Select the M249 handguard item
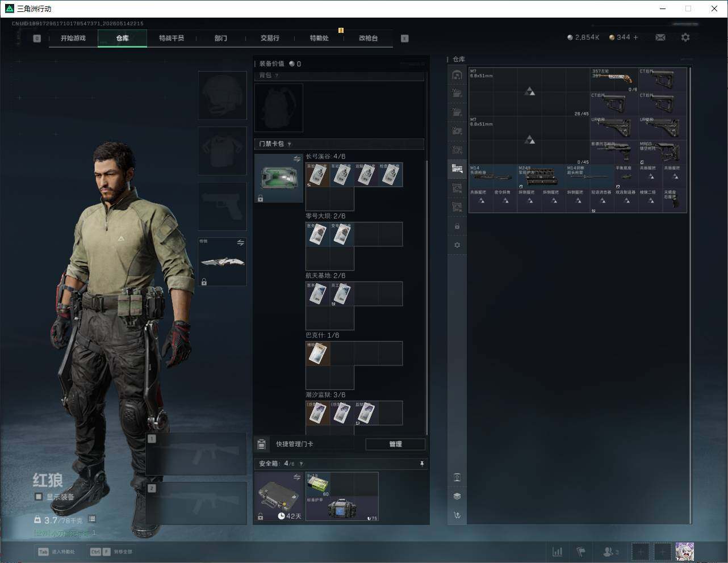This screenshot has height=563, width=728. tap(541, 177)
